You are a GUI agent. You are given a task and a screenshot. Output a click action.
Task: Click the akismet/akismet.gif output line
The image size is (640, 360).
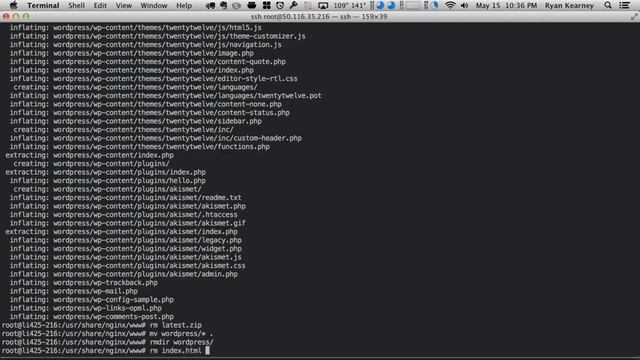pyautogui.click(x=128, y=223)
